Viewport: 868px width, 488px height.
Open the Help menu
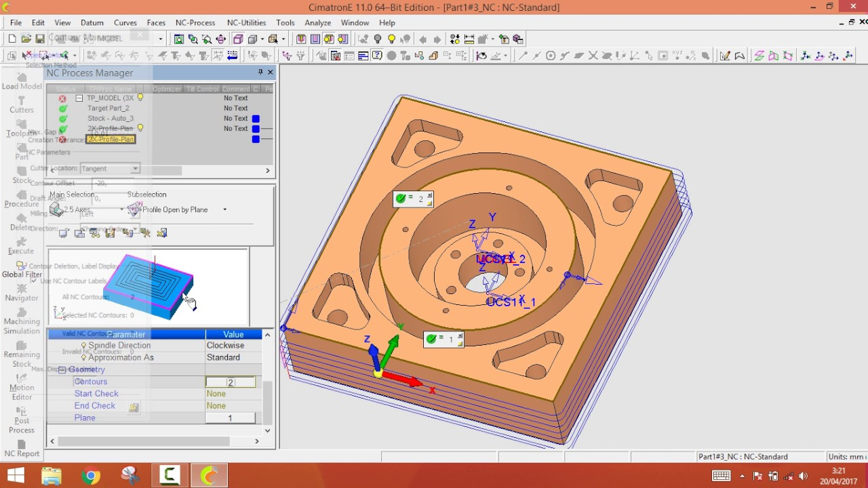click(x=387, y=22)
